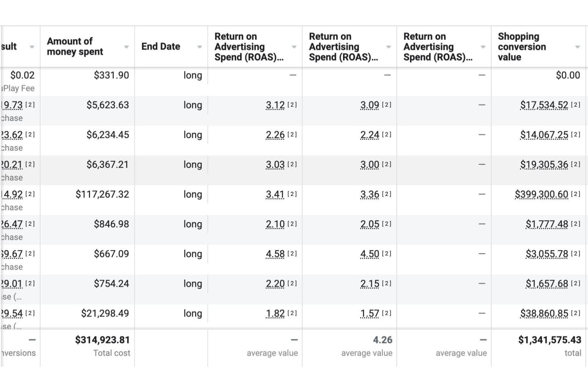Select the 2.26 ROAS value
The width and height of the screenshot is (588, 392).
(x=275, y=135)
